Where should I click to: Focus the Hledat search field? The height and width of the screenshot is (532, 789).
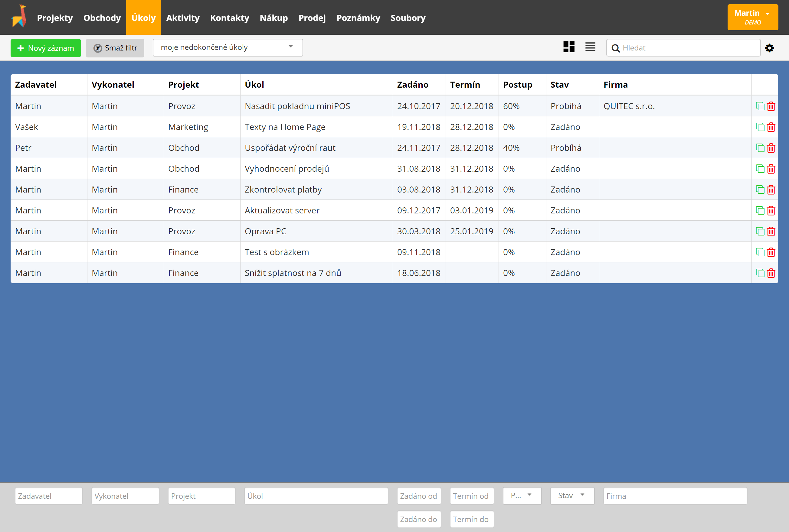(683, 48)
